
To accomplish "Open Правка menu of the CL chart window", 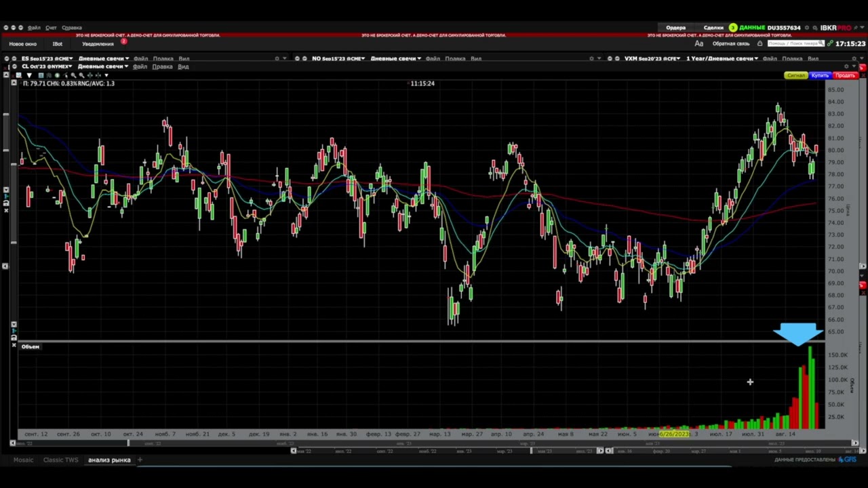I will pyautogui.click(x=162, y=66).
